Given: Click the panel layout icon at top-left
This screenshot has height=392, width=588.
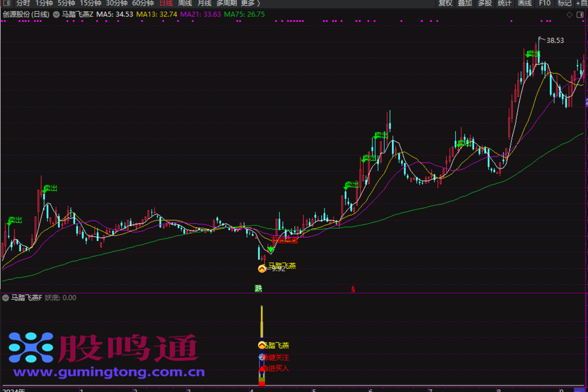Looking at the screenshot, I should 6,3.
